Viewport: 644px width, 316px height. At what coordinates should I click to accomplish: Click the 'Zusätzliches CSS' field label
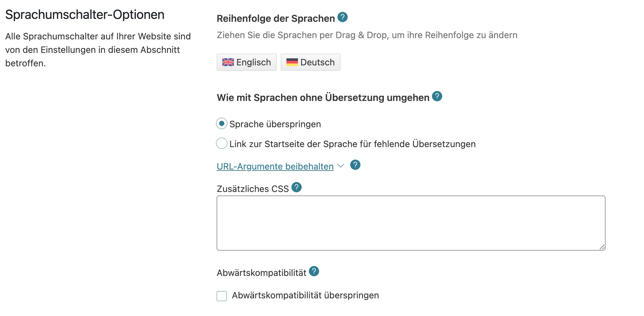pos(252,189)
